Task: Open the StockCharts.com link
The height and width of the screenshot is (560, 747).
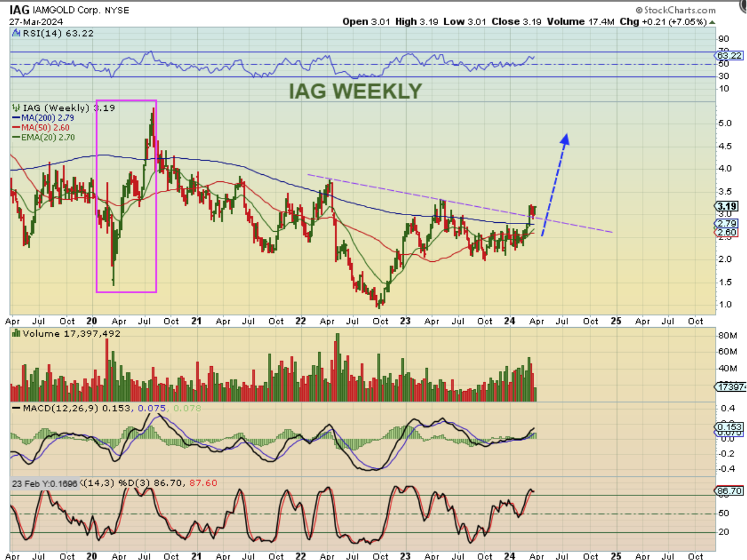Action: point(679,11)
